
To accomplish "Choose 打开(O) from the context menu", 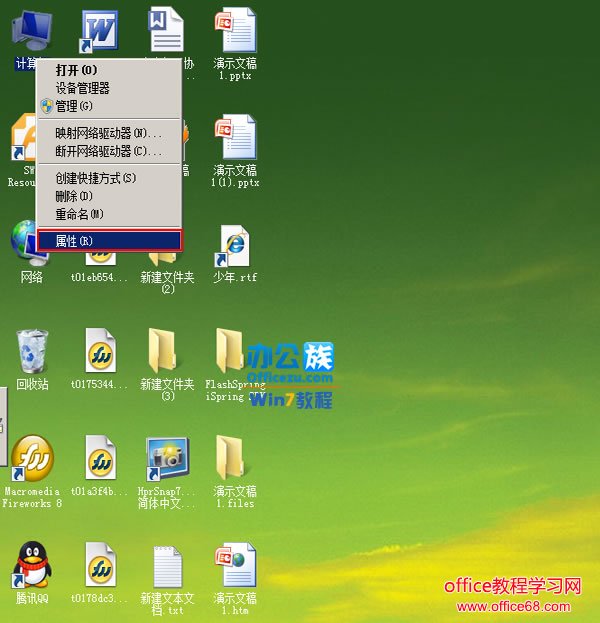I will click(x=110, y=70).
